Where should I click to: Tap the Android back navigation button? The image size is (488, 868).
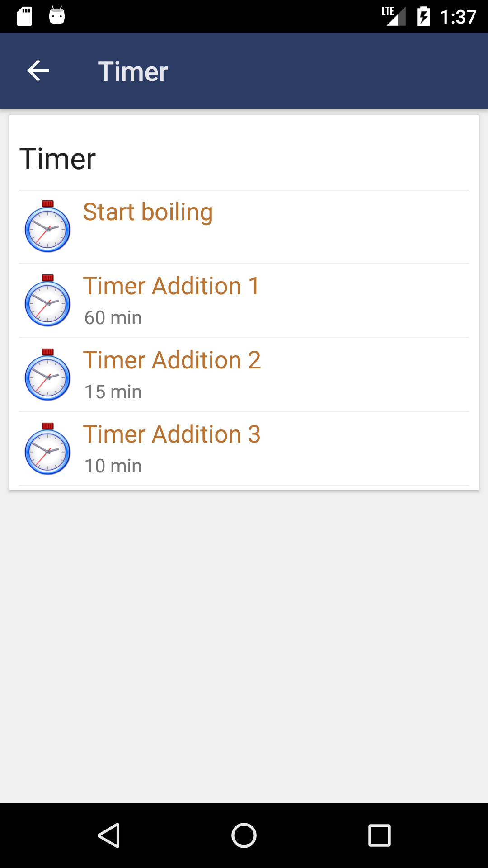coord(108,835)
